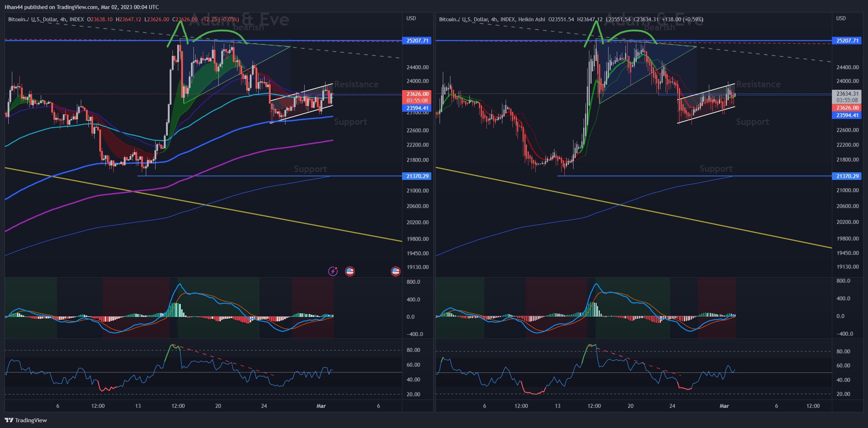Screen dimensions: 868x428
Task: Click the -400.0 MACD scale value under Heikin Ashi chart
Action: 845,334
